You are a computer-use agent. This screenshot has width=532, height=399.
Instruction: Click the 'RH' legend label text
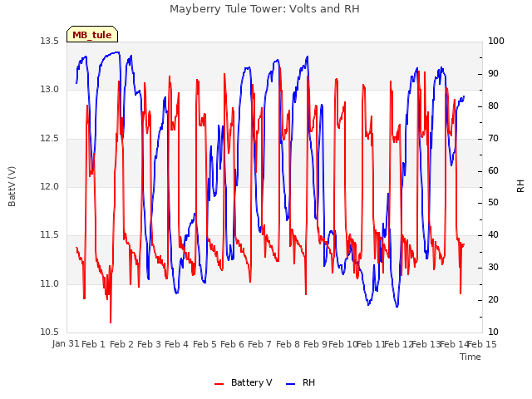pos(308,382)
